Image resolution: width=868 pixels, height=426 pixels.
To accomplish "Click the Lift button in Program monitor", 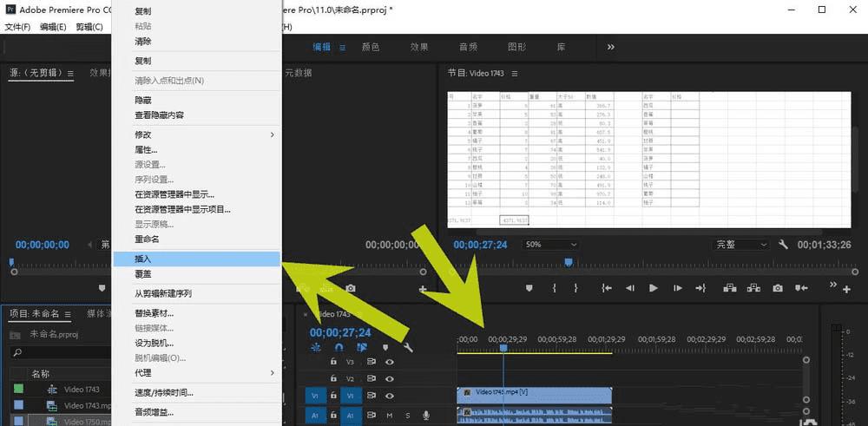I will click(x=729, y=288).
